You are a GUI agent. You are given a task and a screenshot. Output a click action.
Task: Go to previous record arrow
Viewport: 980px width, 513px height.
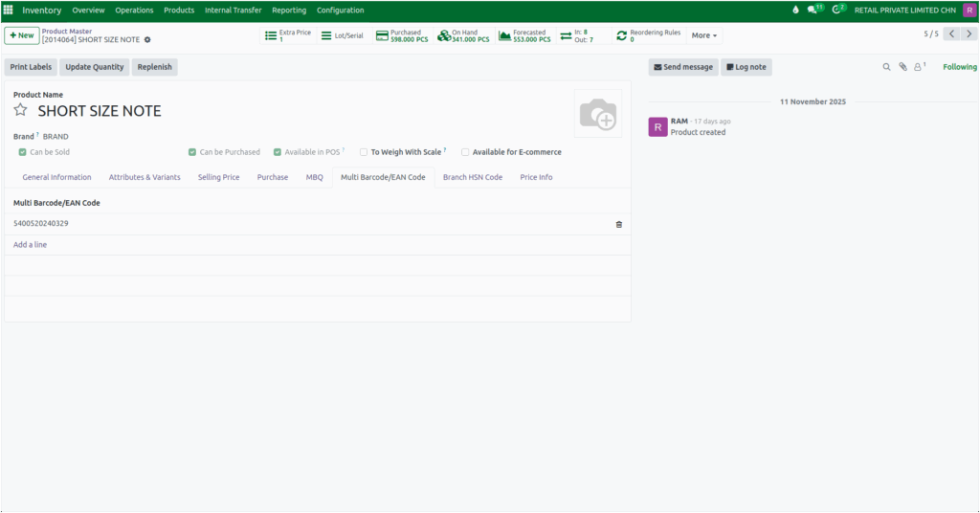click(951, 33)
